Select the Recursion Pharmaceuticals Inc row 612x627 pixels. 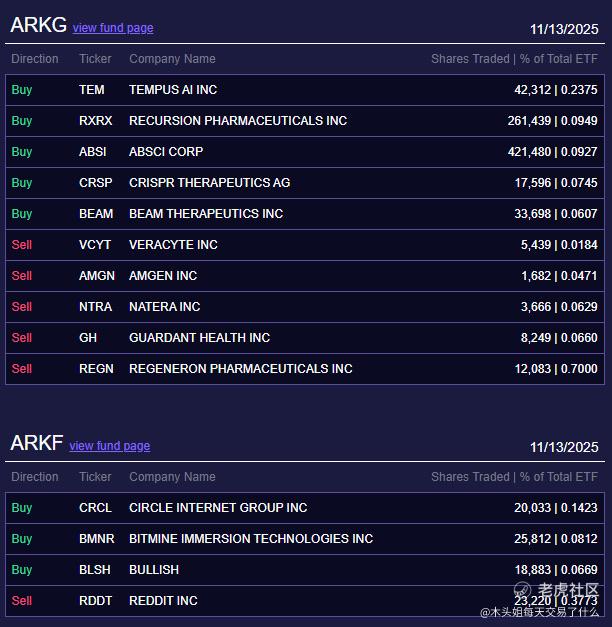point(238,121)
